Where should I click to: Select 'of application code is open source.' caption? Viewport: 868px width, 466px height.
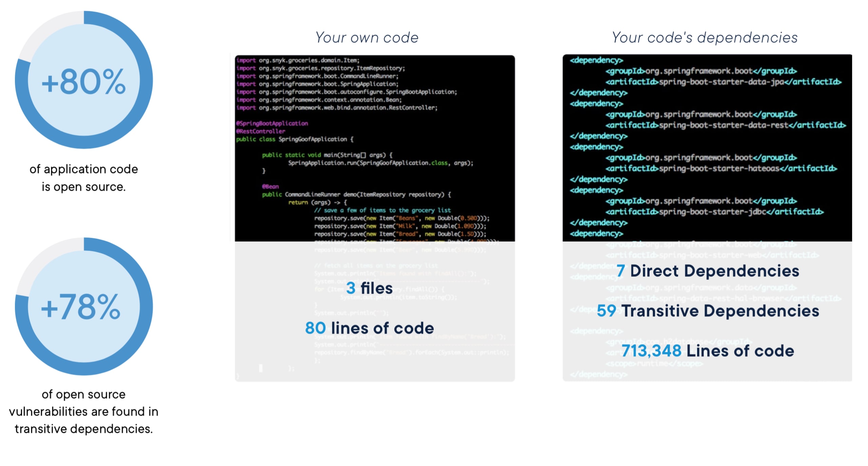84,178
